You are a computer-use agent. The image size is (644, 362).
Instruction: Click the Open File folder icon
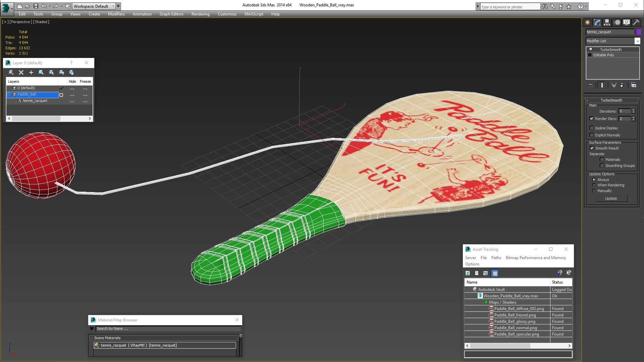click(x=28, y=6)
